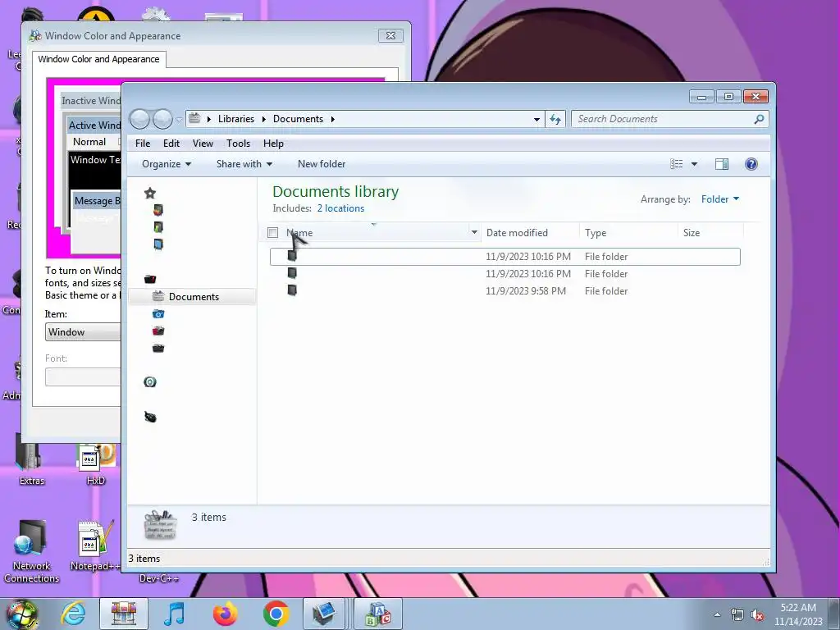The width and height of the screenshot is (840, 630).
Task: Expand the Share with dropdown
Action: coord(244,164)
